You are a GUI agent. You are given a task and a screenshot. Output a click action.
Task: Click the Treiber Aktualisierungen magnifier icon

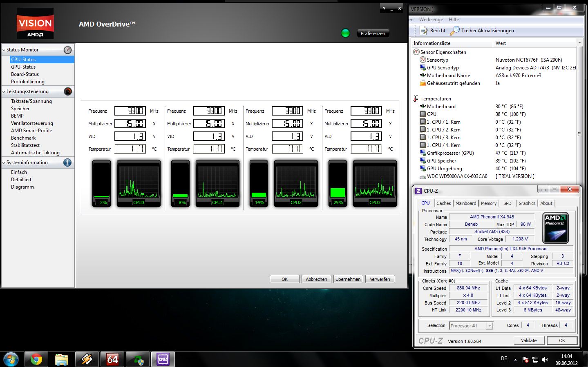pos(455,31)
